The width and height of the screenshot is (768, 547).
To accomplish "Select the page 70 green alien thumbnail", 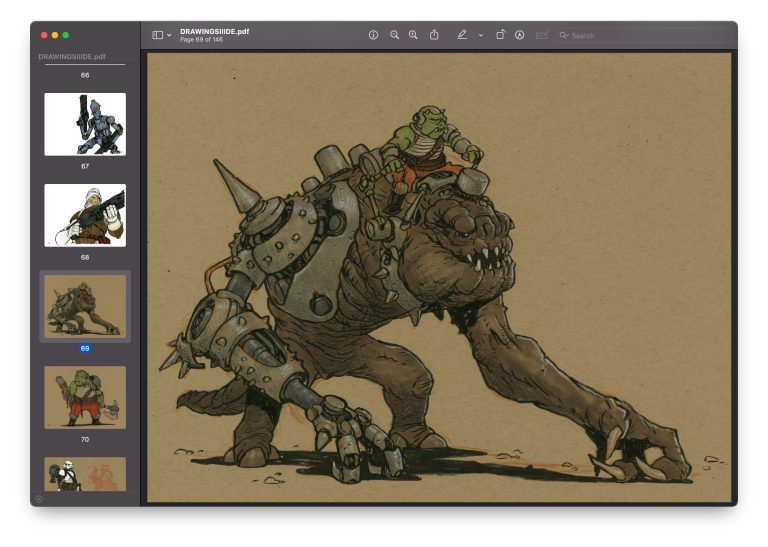I will pyautogui.click(x=85, y=398).
